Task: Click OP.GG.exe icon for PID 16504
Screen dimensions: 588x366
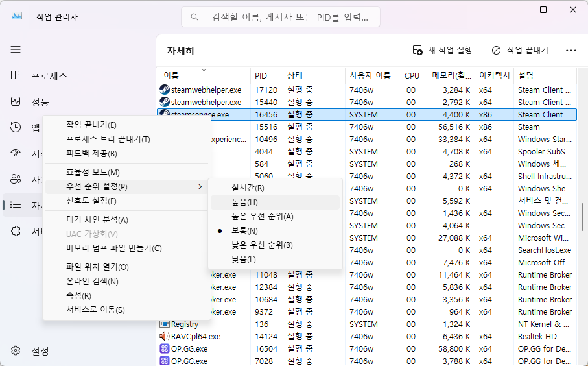Action: (x=164, y=348)
